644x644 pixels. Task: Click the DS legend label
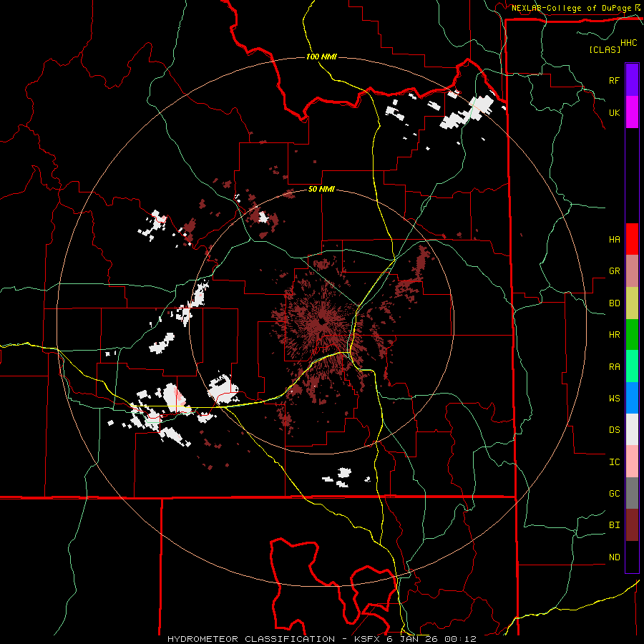pos(614,430)
